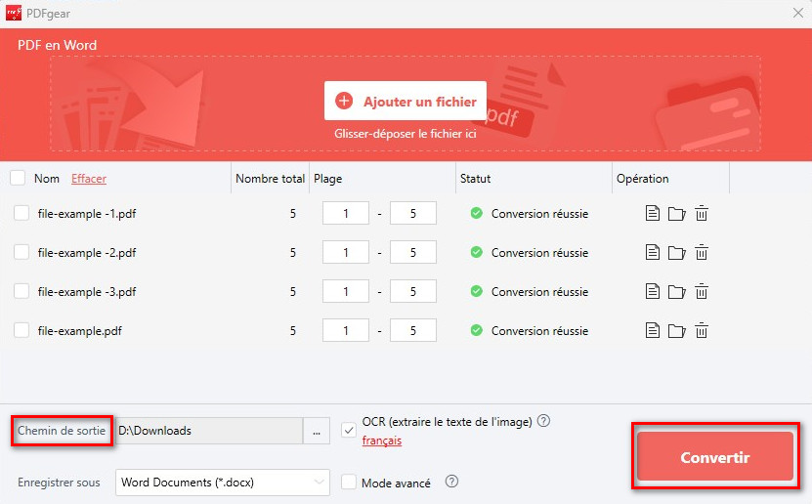The width and height of the screenshot is (812, 504).
Task: Open converted document for file-example -1.pdf
Action: click(x=652, y=213)
